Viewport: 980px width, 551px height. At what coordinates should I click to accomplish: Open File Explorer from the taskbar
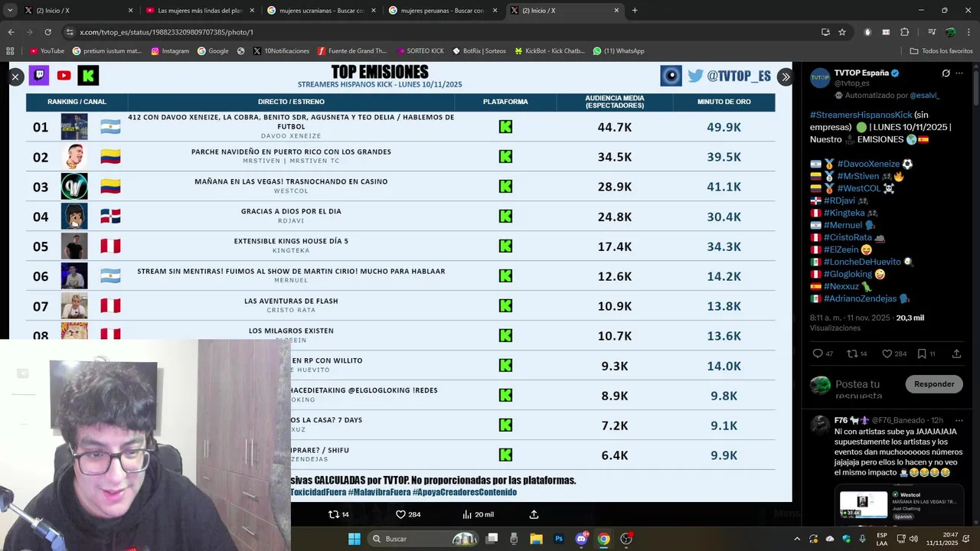click(536, 539)
